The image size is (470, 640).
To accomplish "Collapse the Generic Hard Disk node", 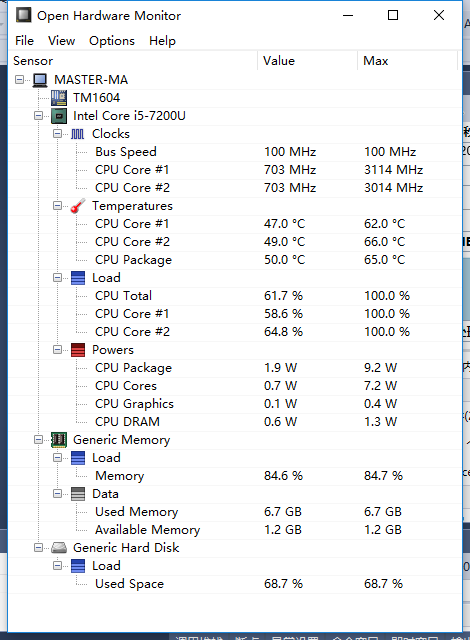I will 38,548.
